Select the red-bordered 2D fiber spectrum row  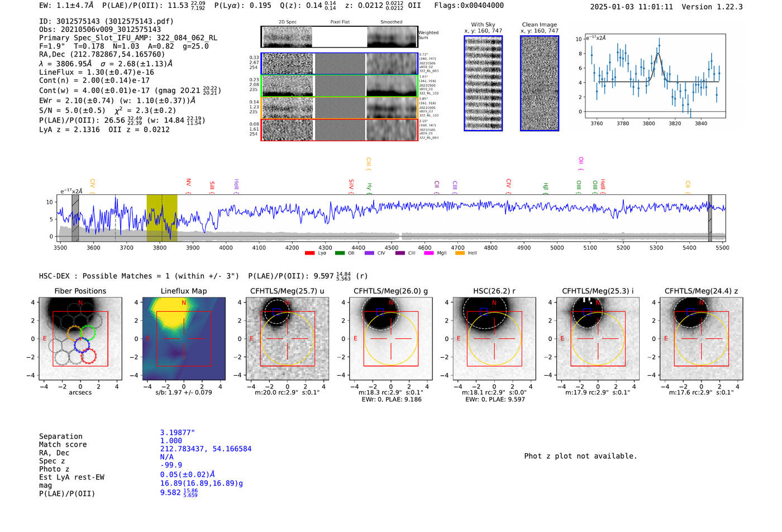click(340, 130)
